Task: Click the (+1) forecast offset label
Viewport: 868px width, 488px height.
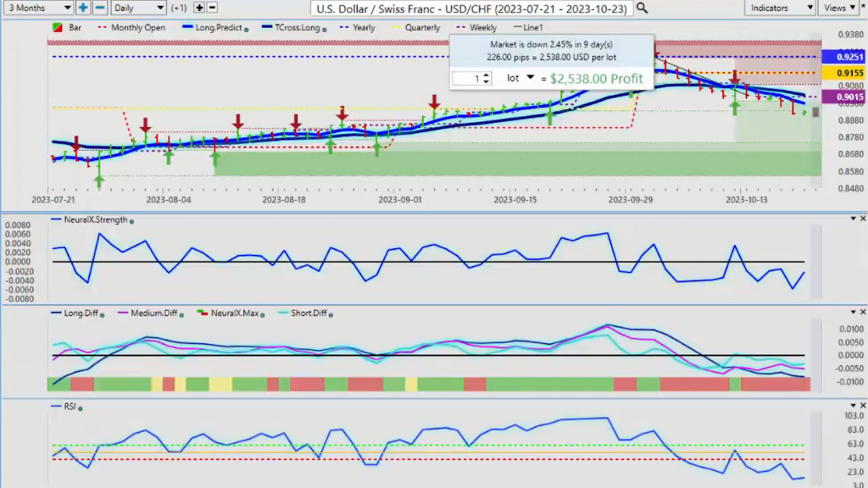Action: click(179, 8)
